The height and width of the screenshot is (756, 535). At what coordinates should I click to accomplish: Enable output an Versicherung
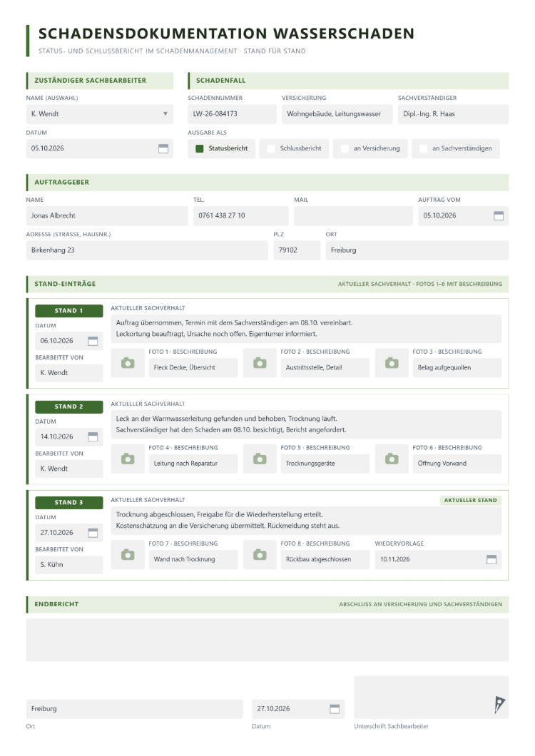(x=345, y=148)
